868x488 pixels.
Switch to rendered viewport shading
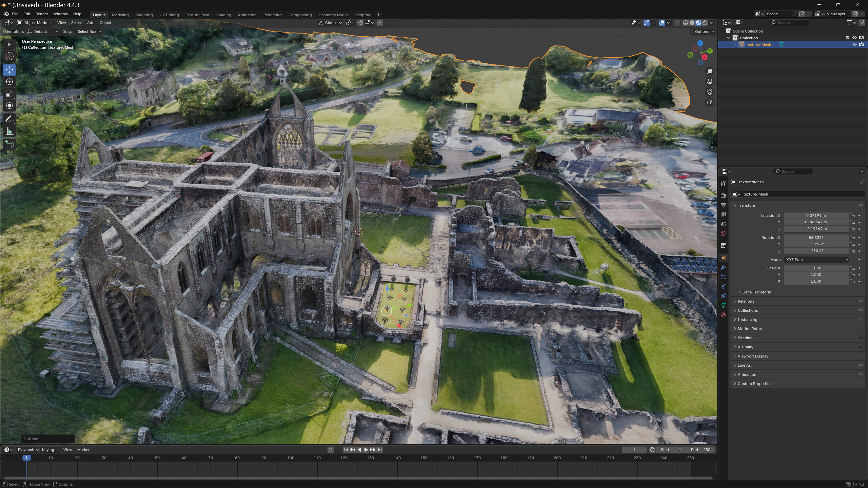(705, 23)
